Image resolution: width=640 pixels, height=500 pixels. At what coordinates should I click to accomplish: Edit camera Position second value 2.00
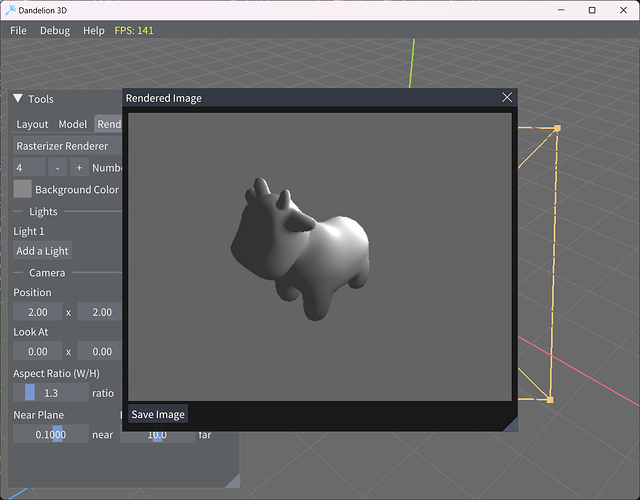coord(100,312)
